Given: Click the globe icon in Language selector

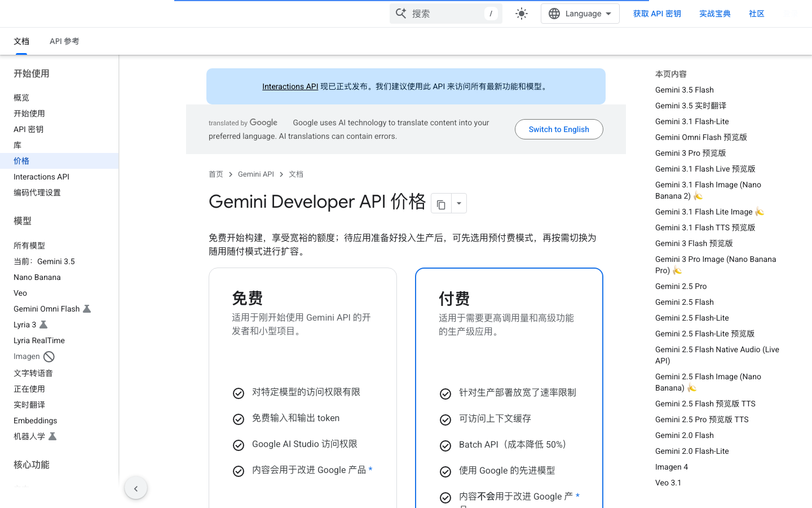Looking at the screenshot, I should (554, 14).
